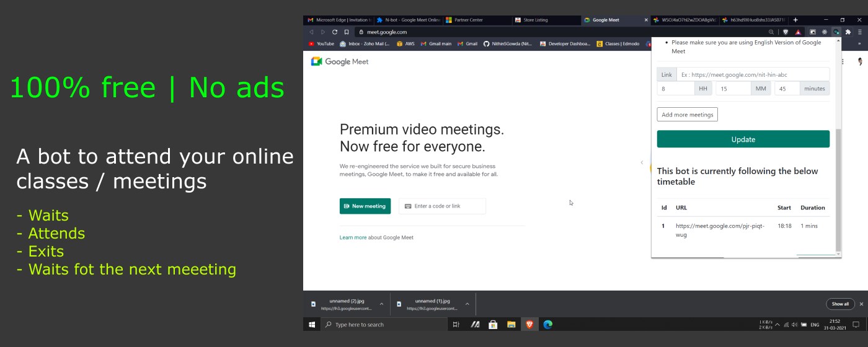Open the Windows Start menu
This screenshot has width=868, height=347.
pyautogui.click(x=312, y=324)
